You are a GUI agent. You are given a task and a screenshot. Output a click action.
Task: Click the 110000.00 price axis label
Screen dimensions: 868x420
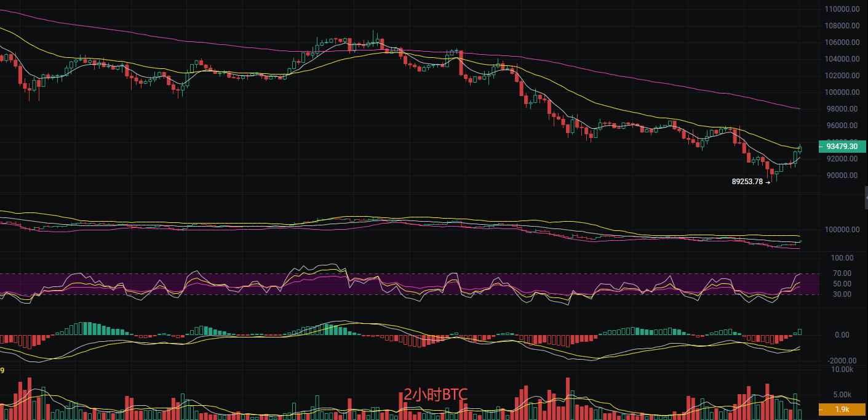pyautogui.click(x=842, y=9)
